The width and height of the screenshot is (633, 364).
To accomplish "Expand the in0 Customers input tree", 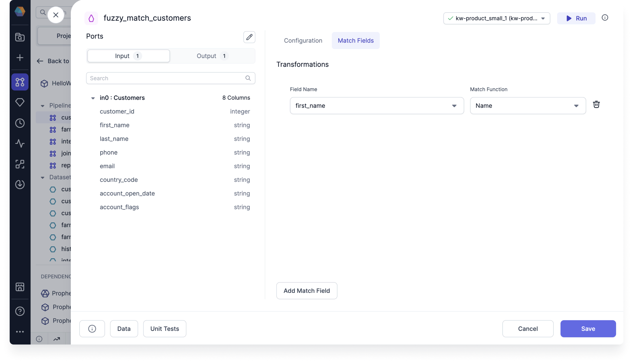I will (93, 98).
